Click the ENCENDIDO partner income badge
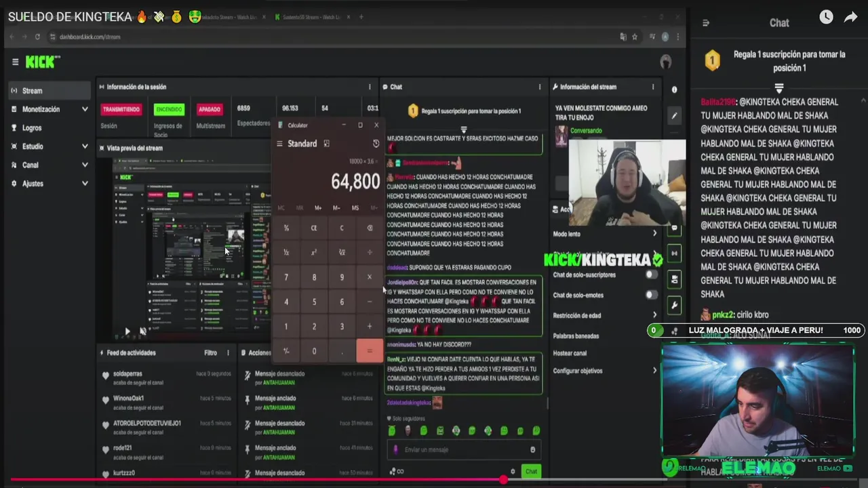The height and width of the screenshot is (488, 868). click(169, 109)
